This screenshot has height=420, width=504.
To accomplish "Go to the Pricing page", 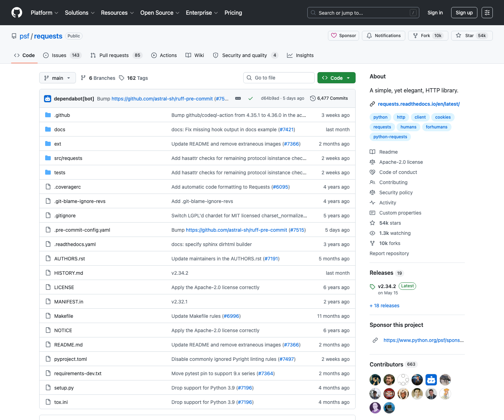I will (233, 13).
